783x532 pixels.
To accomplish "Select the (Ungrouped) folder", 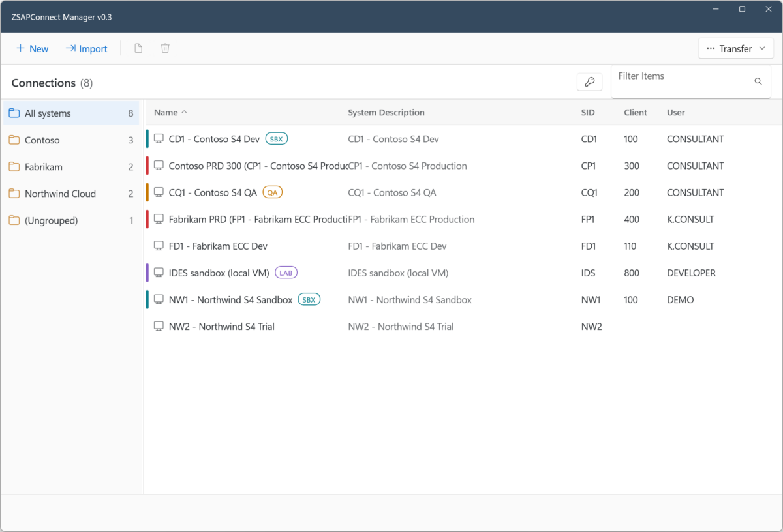I will coord(71,220).
